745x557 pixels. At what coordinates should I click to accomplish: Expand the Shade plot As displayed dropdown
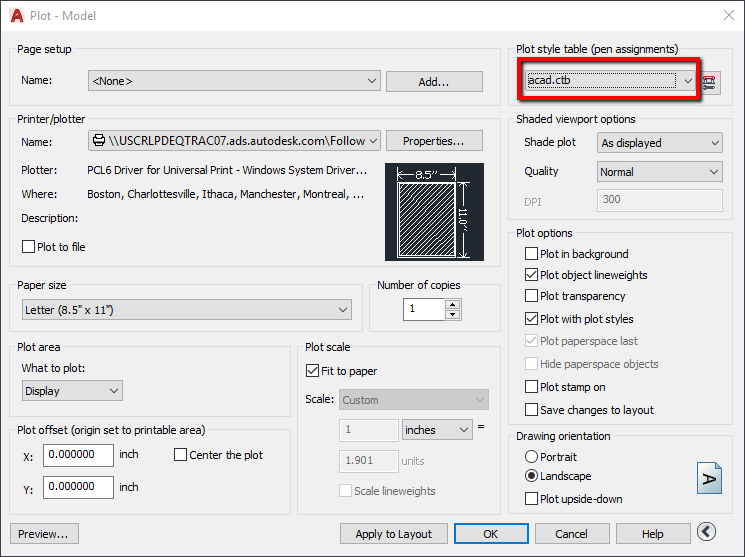coord(659,143)
